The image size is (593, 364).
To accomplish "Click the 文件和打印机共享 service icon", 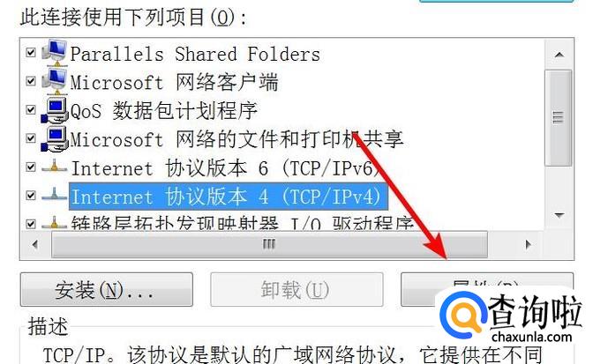I will [55, 138].
